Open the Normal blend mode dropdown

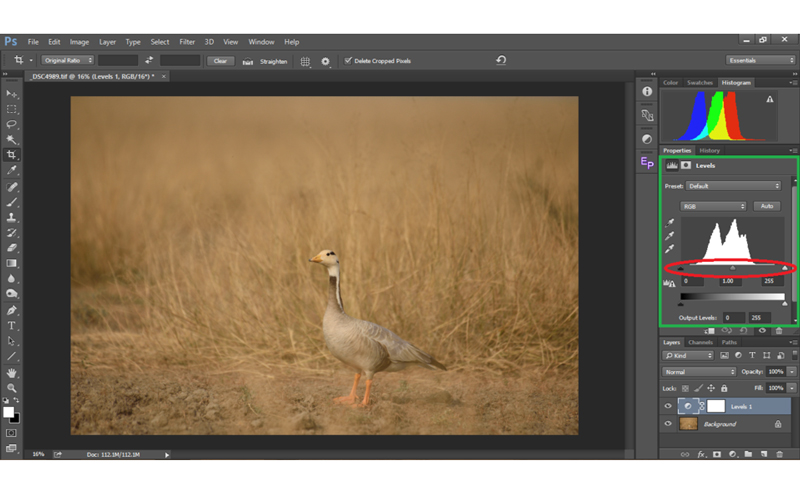pyautogui.click(x=699, y=371)
